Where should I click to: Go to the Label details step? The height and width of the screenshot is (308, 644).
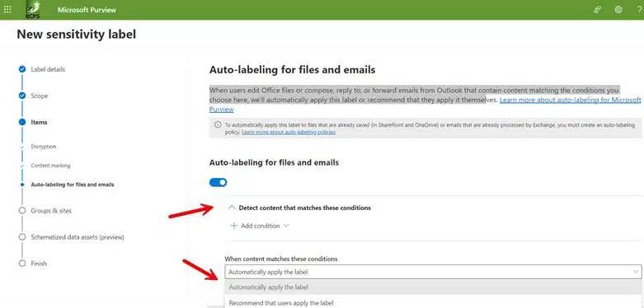[48, 70]
